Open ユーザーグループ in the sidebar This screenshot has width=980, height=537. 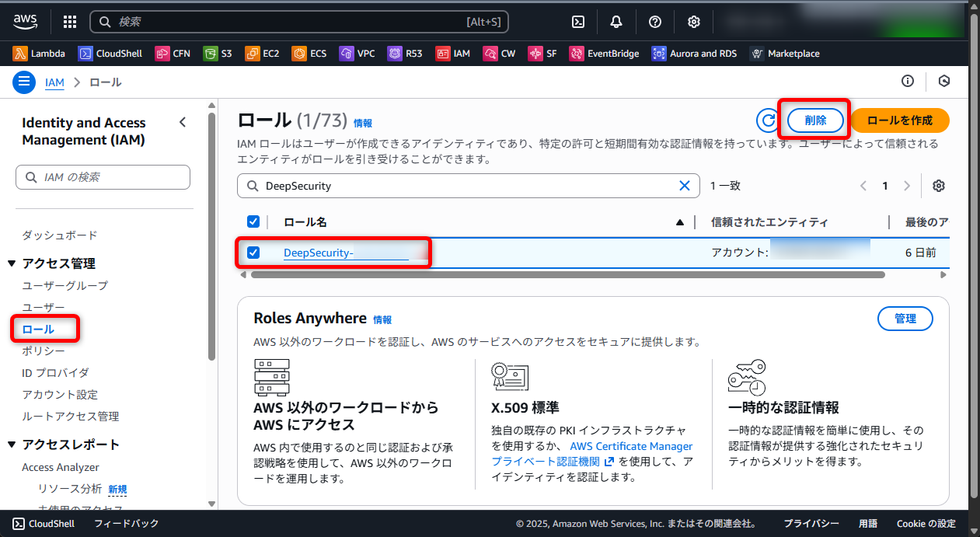[65, 285]
